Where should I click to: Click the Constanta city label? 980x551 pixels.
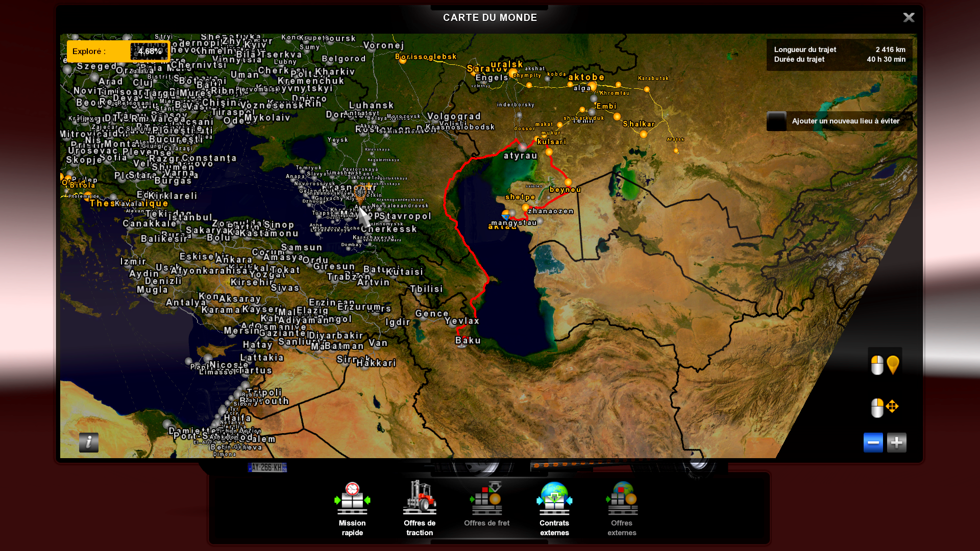209,158
